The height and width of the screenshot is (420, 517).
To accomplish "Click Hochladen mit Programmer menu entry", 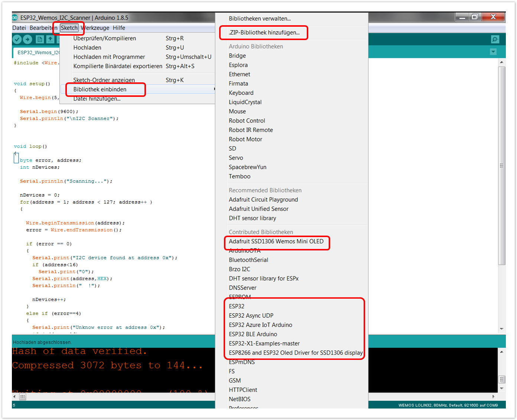I will click(x=109, y=57).
